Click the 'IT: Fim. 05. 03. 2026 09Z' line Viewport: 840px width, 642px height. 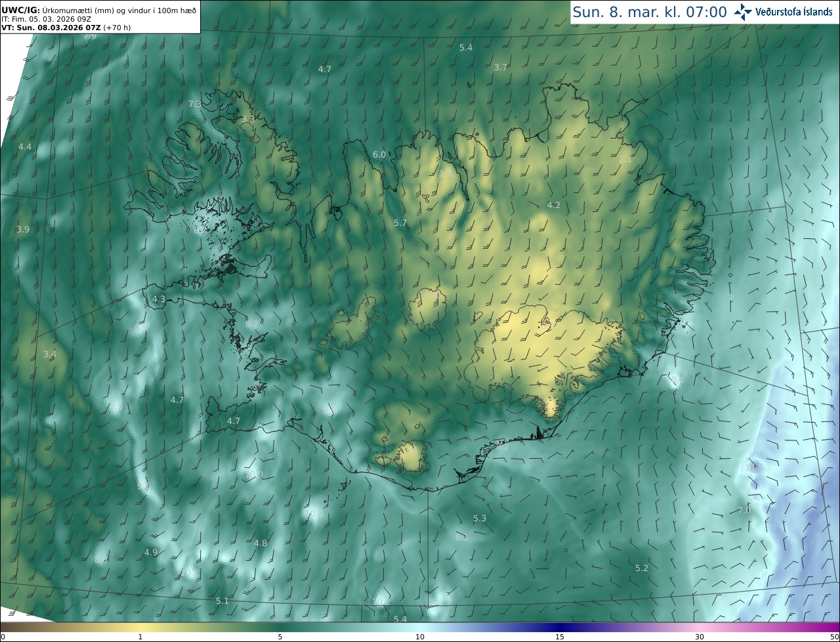(45, 19)
